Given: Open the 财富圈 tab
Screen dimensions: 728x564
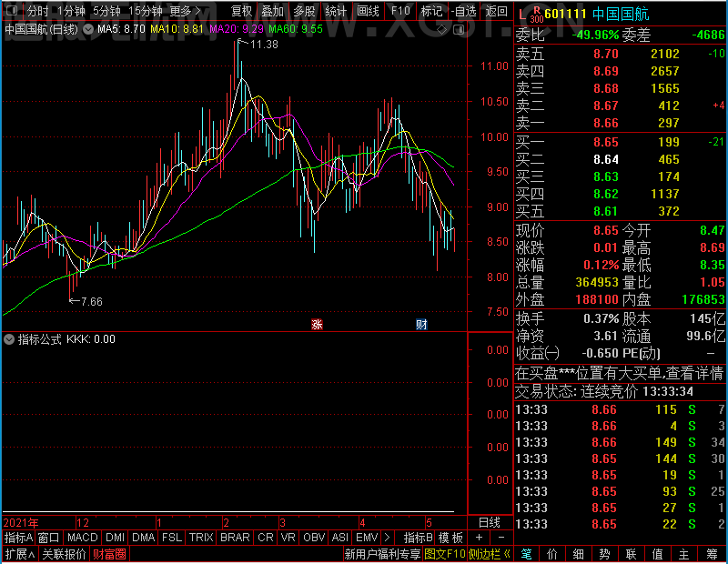Looking at the screenshot, I should (109, 554).
